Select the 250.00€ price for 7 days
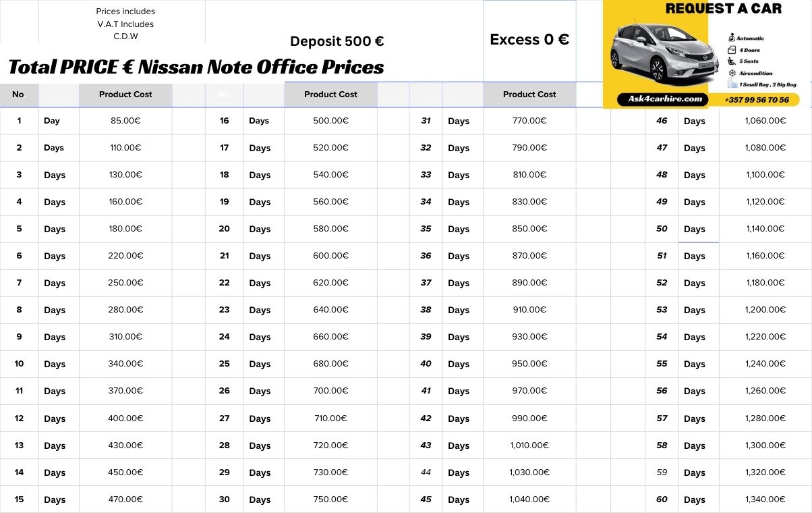Viewport: 812px width, 513px height. pos(125,283)
